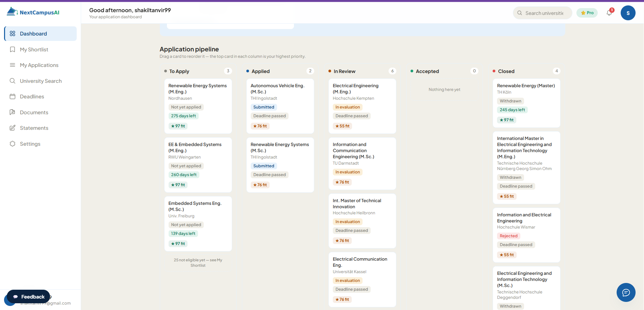This screenshot has width=644, height=310.
Task: Open Nürnberg Georg Simon Ohm card
Action: tap(526, 168)
